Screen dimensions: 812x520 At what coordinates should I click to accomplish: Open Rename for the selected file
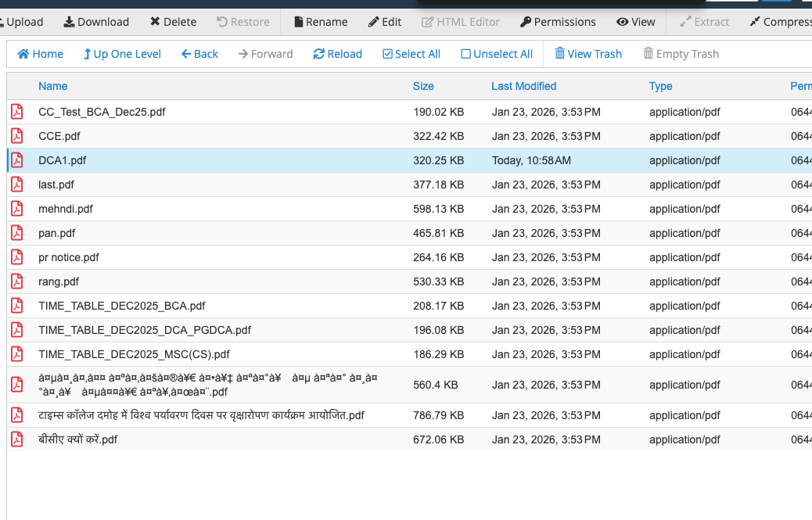tap(321, 22)
